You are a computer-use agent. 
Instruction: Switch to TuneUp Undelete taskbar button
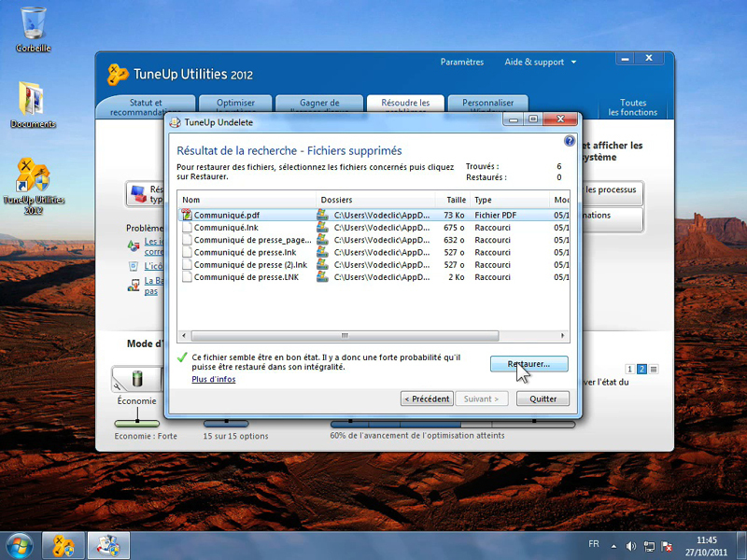(108, 546)
